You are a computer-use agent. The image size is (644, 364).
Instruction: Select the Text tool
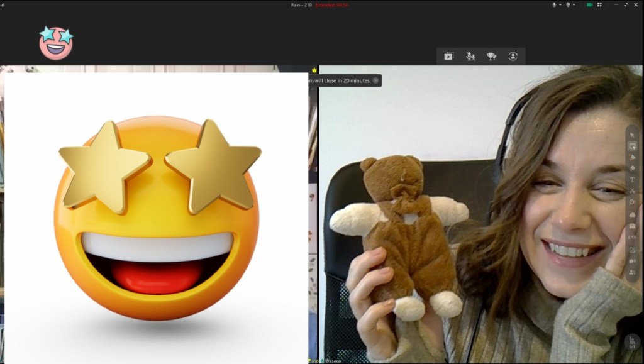click(632, 180)
